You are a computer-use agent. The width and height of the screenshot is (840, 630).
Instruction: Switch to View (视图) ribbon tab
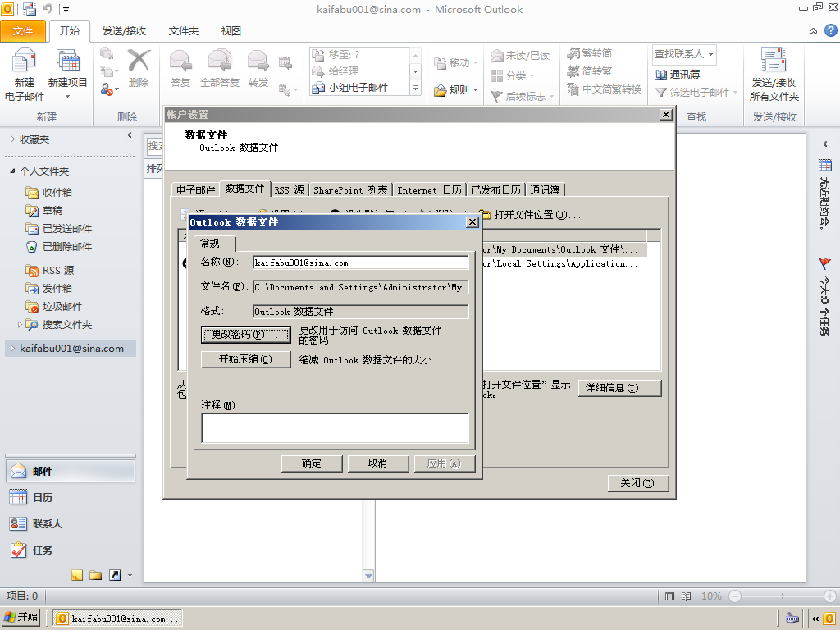pyautogui.click(x=231, y=31)
